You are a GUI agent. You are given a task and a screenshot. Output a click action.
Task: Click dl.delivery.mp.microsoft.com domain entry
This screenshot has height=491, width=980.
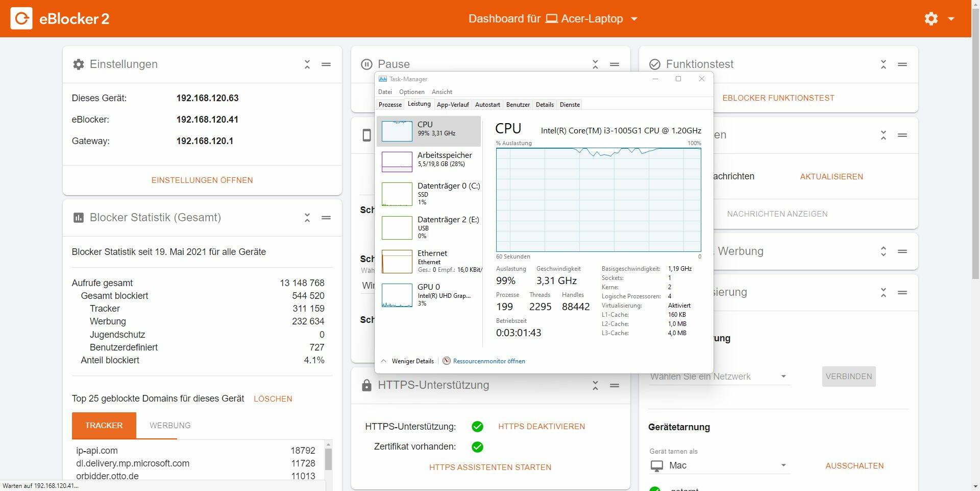(133, 463)
